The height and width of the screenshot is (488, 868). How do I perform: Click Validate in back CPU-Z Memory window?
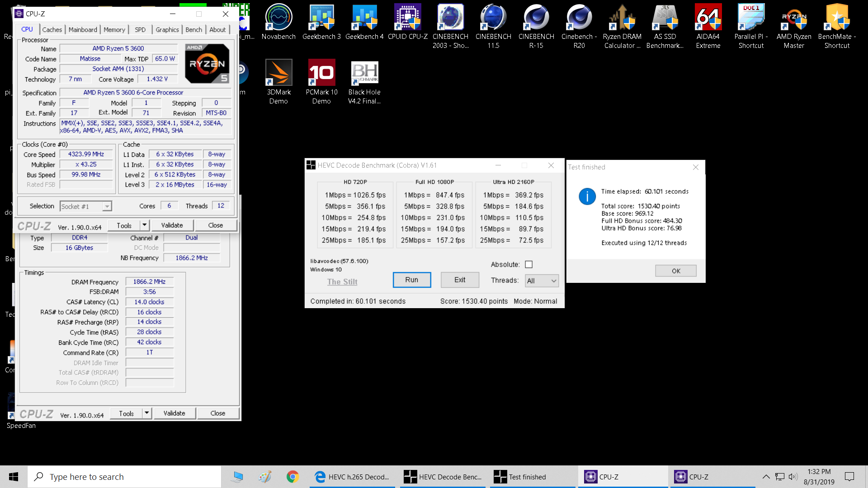pos(175,413)
